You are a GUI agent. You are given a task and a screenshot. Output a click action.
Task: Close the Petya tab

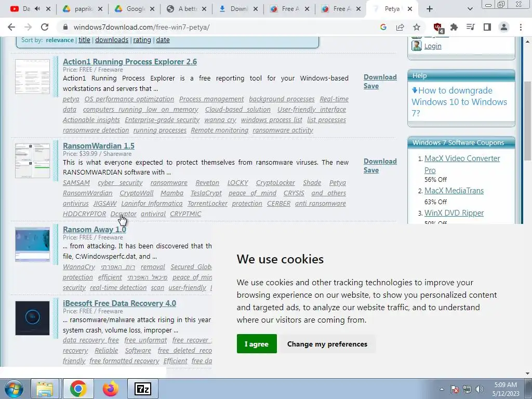410,9
